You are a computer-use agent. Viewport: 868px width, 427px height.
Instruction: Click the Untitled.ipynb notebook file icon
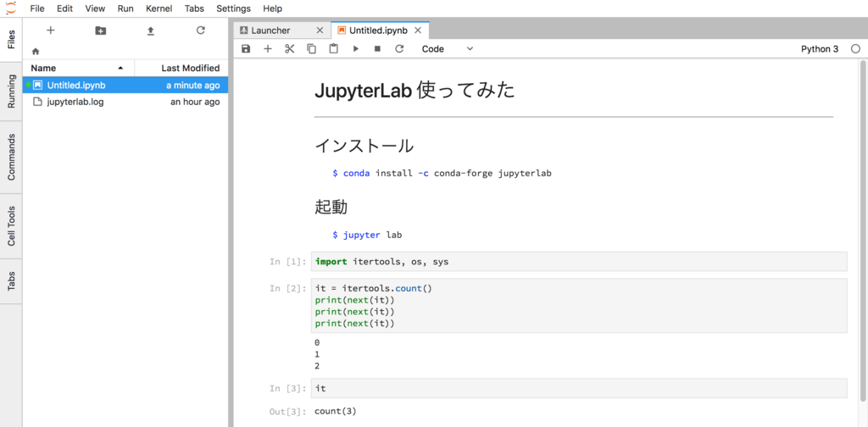[x=37, y=86]
